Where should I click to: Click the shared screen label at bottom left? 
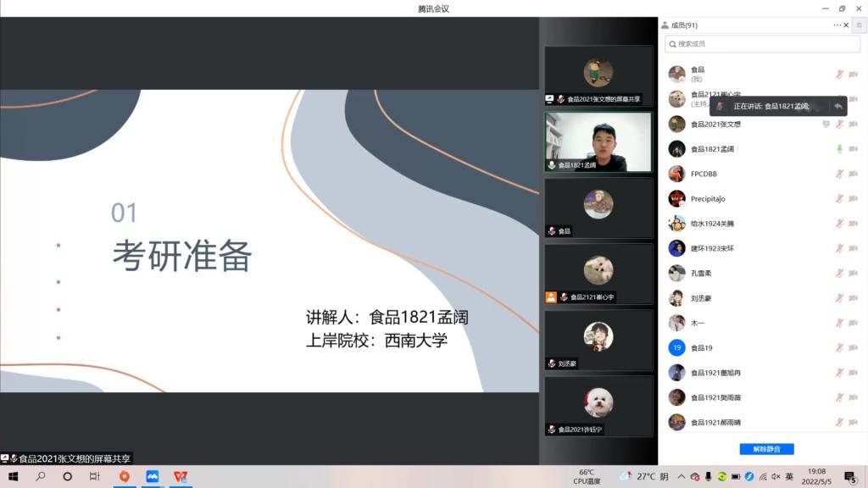click(x=66, y=458)
